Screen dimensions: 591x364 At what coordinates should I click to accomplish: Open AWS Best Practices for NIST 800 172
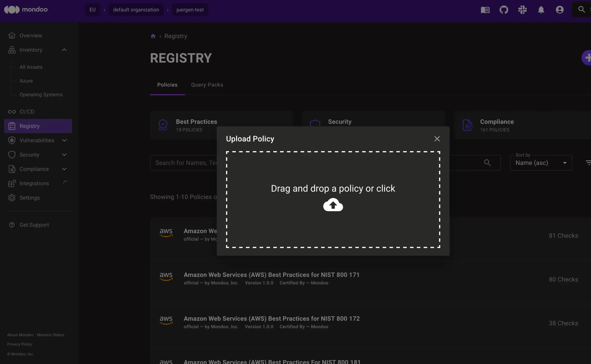(272, 318)
